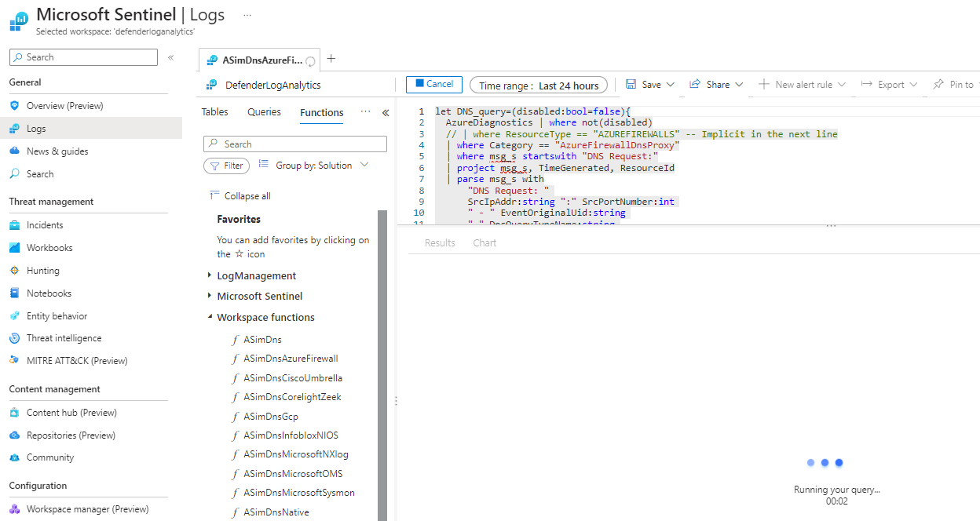Expand the LogManagement function group

click(x=210, y=275)
